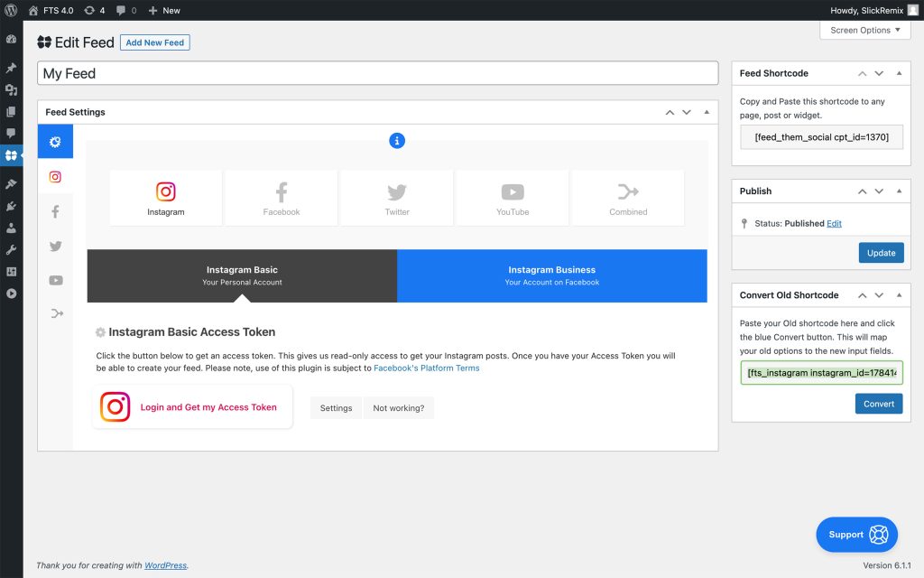This screenshot has width=924, height=578.
Task: Move Publish box down
Action: click(x=879, y=191)
